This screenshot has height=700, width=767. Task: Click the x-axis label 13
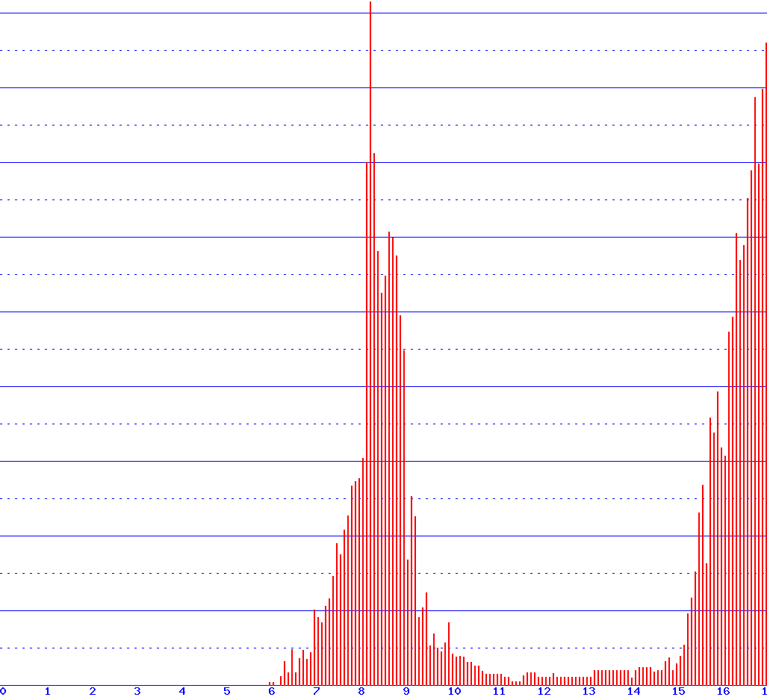point(589,691)
